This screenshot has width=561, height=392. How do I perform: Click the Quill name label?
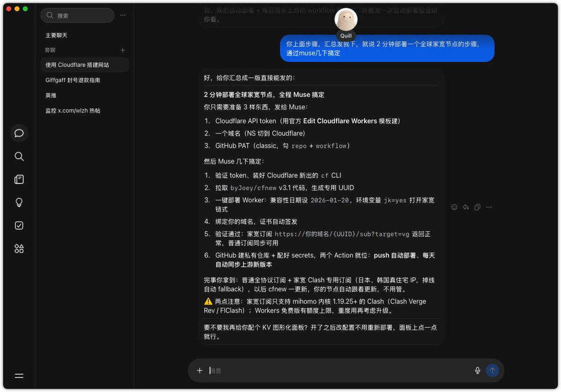(346, 36)
